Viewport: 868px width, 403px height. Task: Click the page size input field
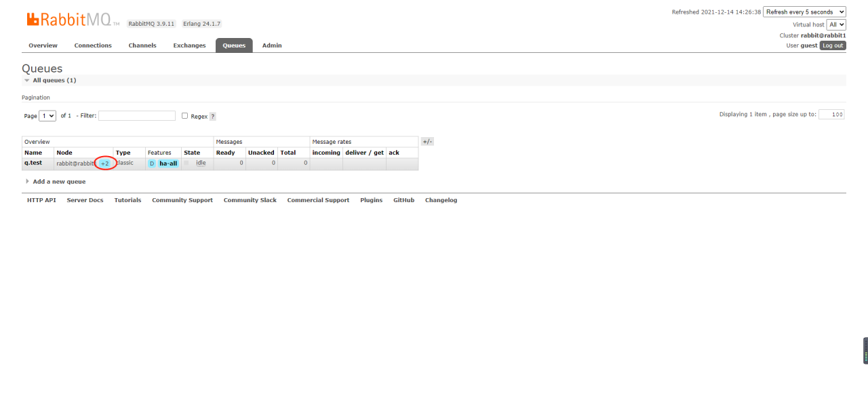pos(831,115)
